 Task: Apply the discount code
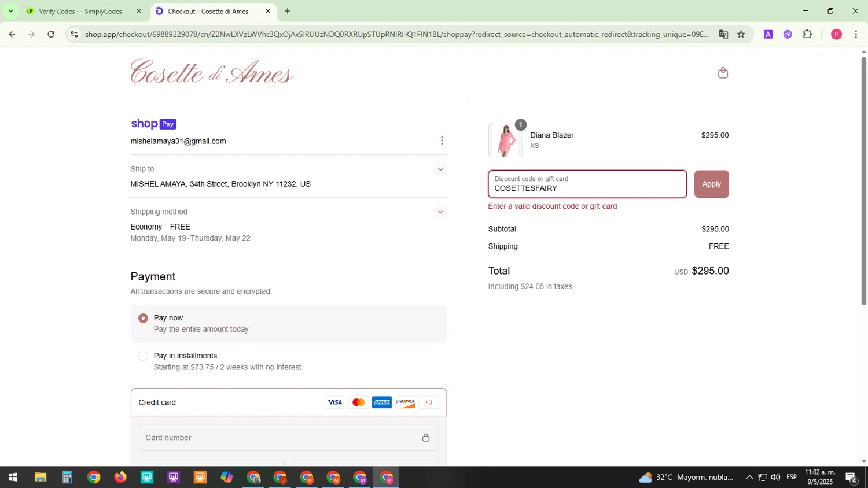[711, 184]
